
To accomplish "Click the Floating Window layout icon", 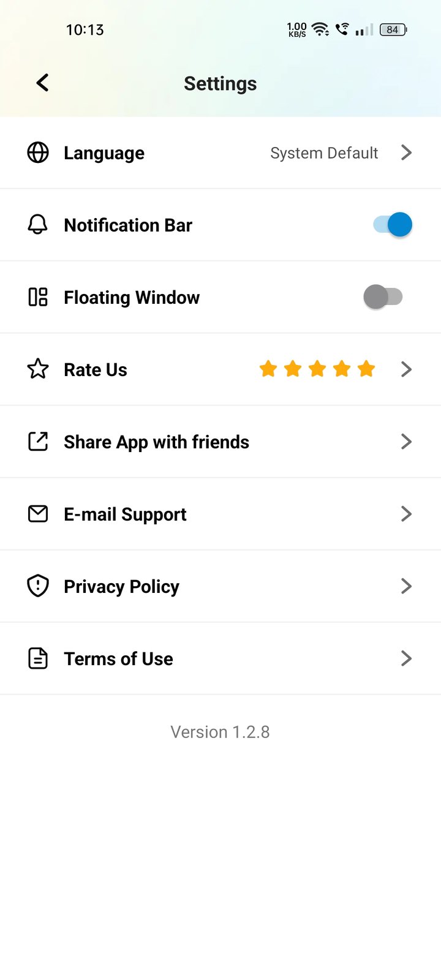I will 38,297.
